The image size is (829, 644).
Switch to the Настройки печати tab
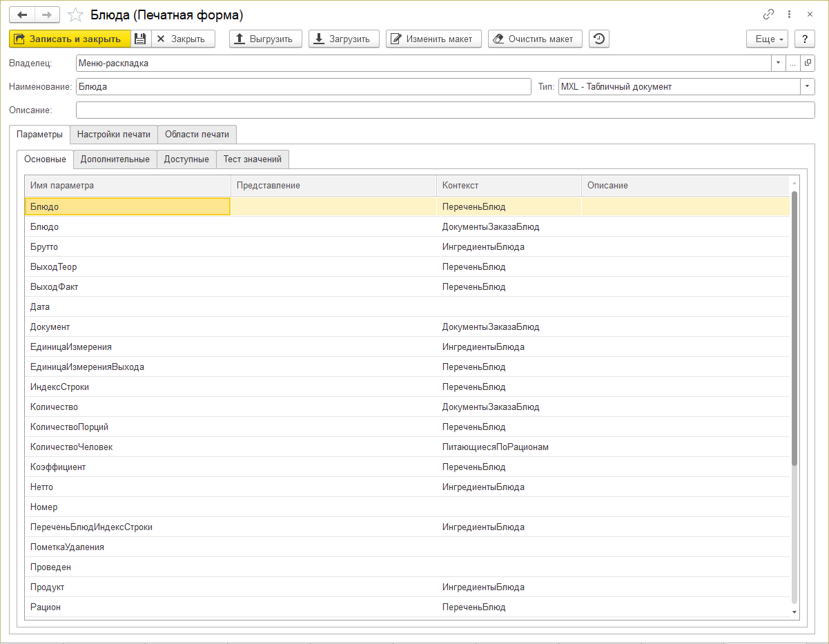point(114,135)
